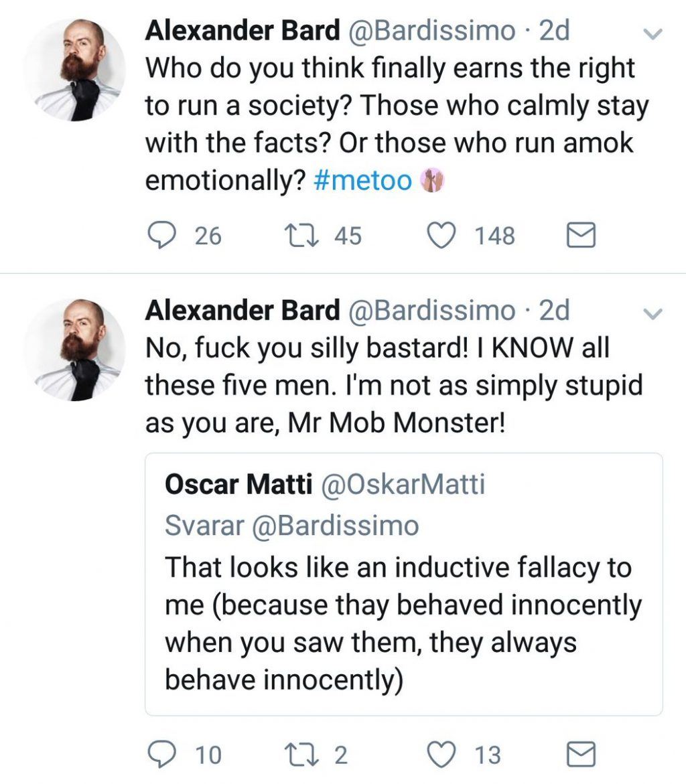Open Alexander Bard avatar on first tweet

point(75,70)
